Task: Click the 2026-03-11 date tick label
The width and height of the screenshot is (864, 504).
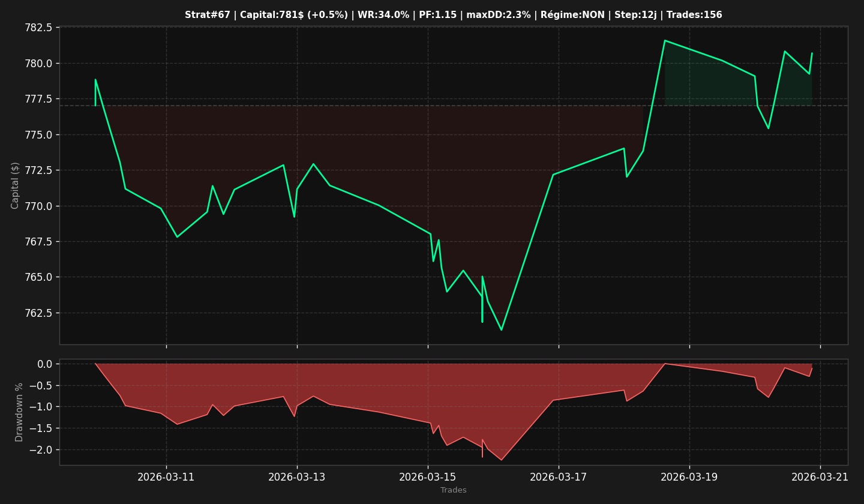Action: point(166,477)
